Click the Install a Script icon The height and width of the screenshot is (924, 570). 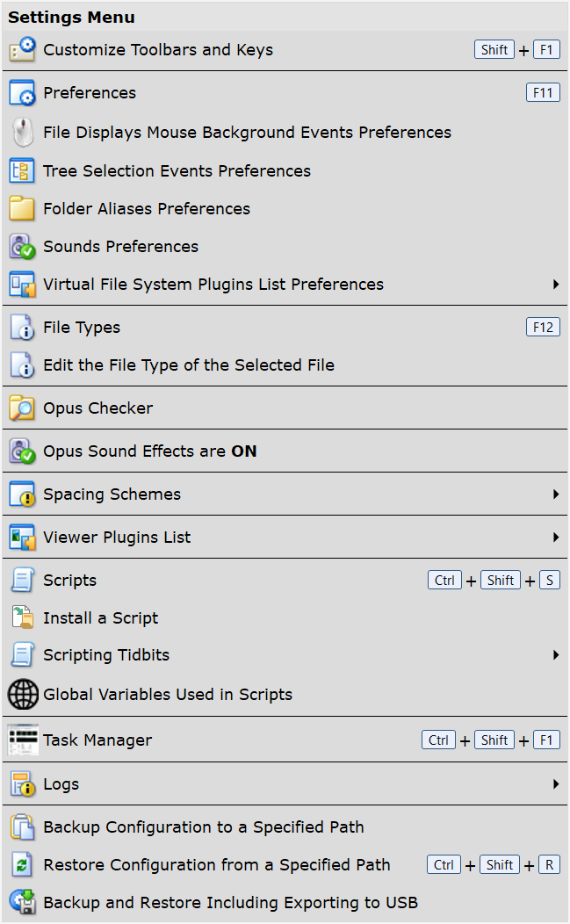point(23,617)
